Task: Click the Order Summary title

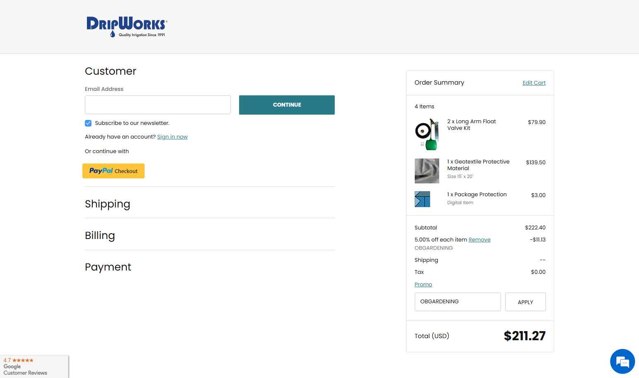Action: [439, 82]
